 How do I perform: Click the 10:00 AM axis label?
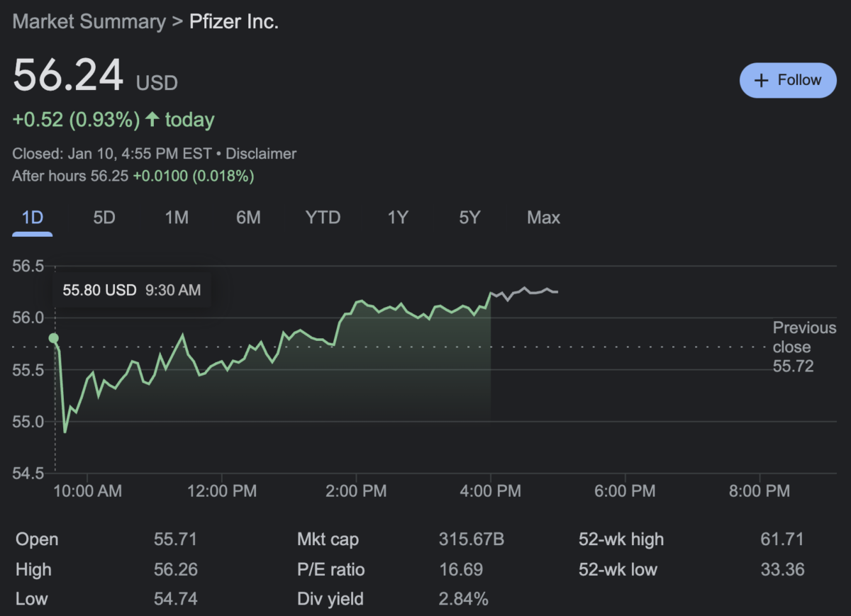point(87,491)
